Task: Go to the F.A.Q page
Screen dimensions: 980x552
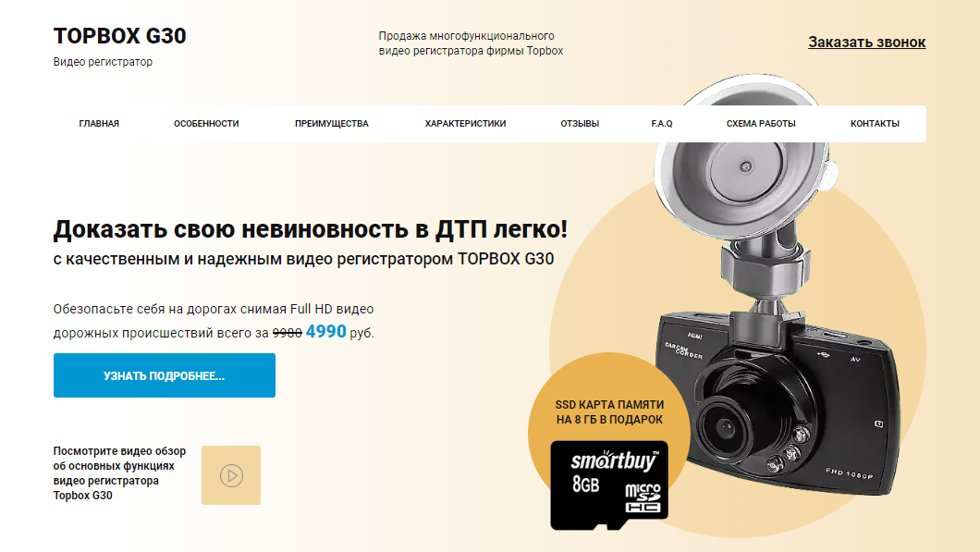Action: [x=662, y=124]
